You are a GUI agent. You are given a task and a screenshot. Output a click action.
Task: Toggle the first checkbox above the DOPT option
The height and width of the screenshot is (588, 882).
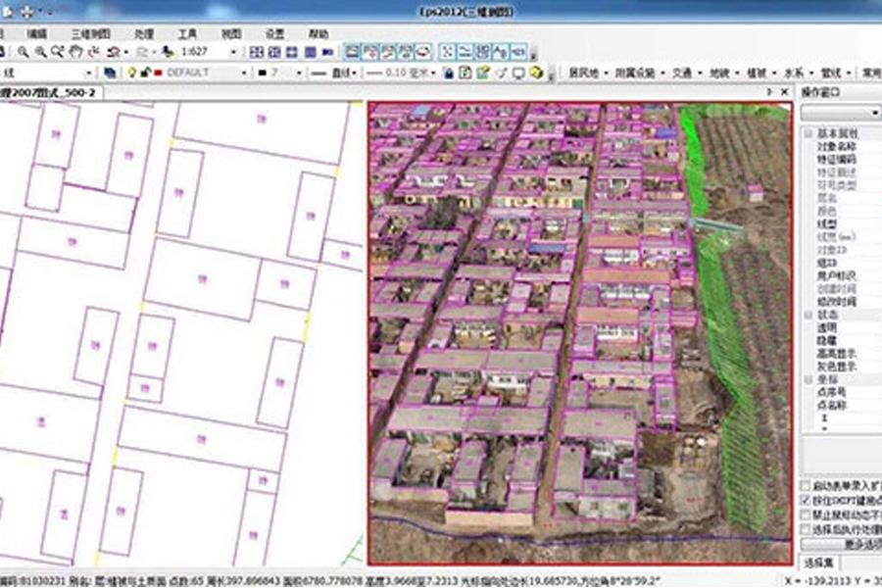[806, 487]
